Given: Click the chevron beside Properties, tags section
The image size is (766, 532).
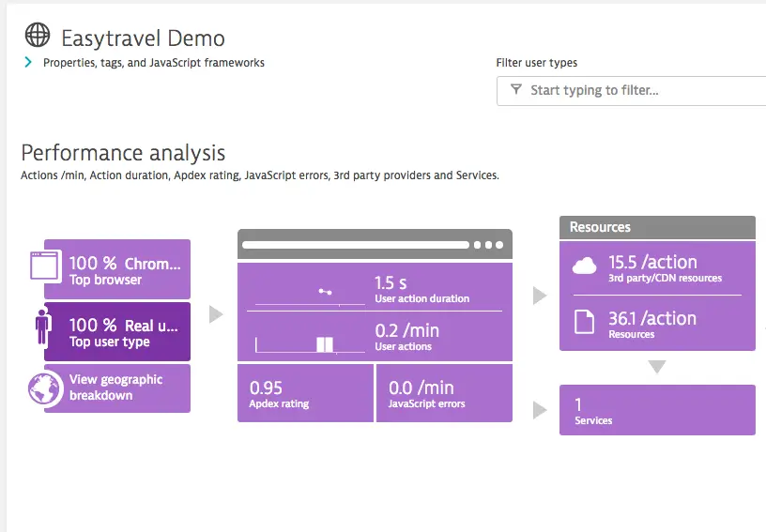Looking at the screenshot, I should point(28,62).
